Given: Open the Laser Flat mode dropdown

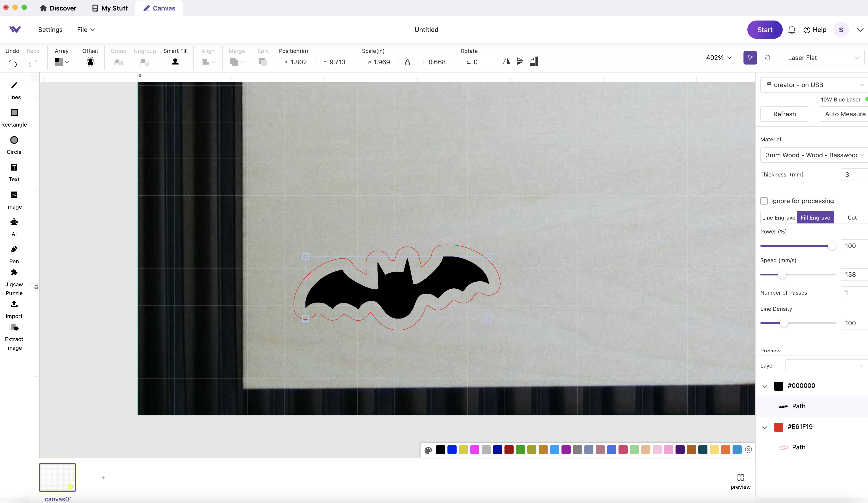Looking at the screenshot, I should tap(824, 57).
